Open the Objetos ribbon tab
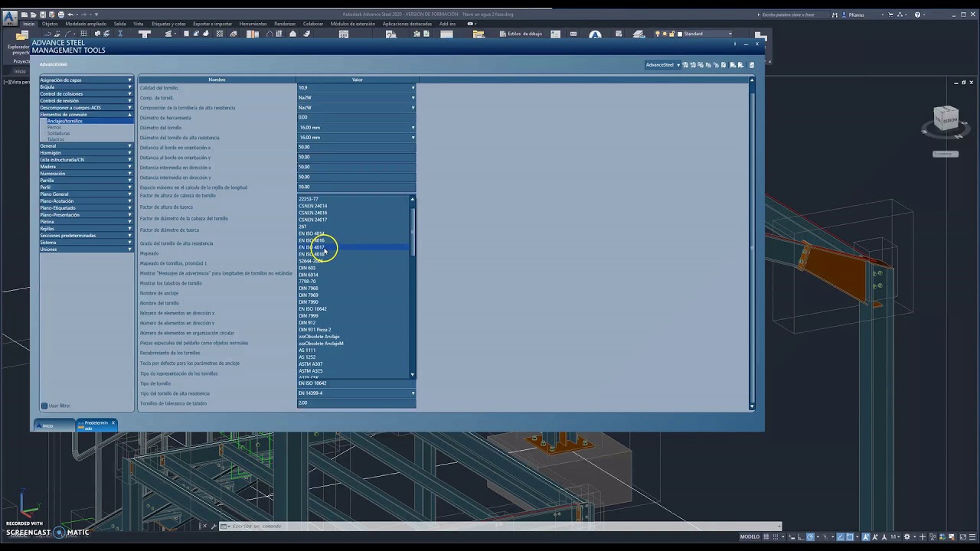This screenshot has width=980, height=551. [50, 24]
